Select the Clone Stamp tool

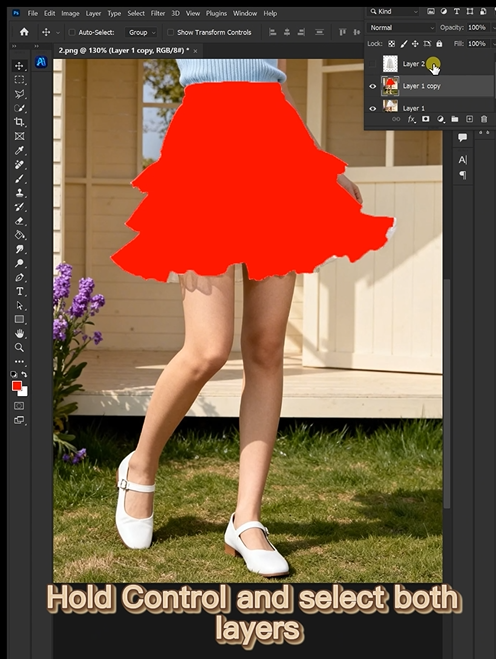(19, 193)
